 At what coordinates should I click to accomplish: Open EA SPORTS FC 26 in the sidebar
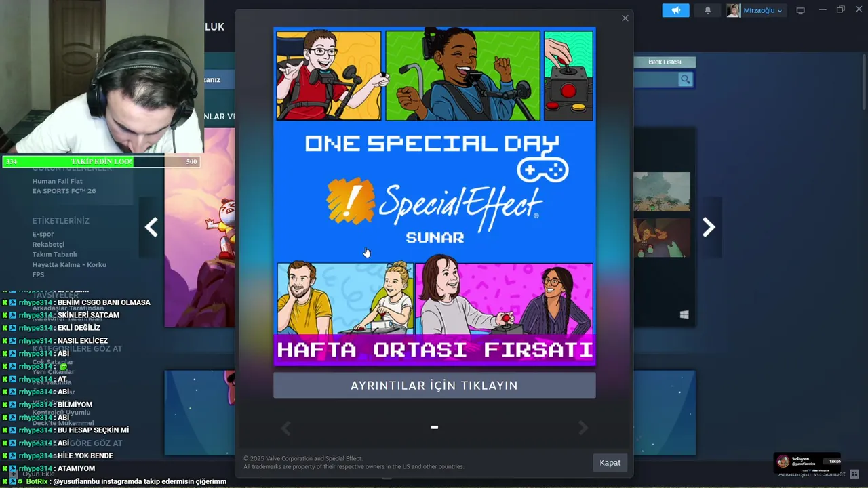64,191
